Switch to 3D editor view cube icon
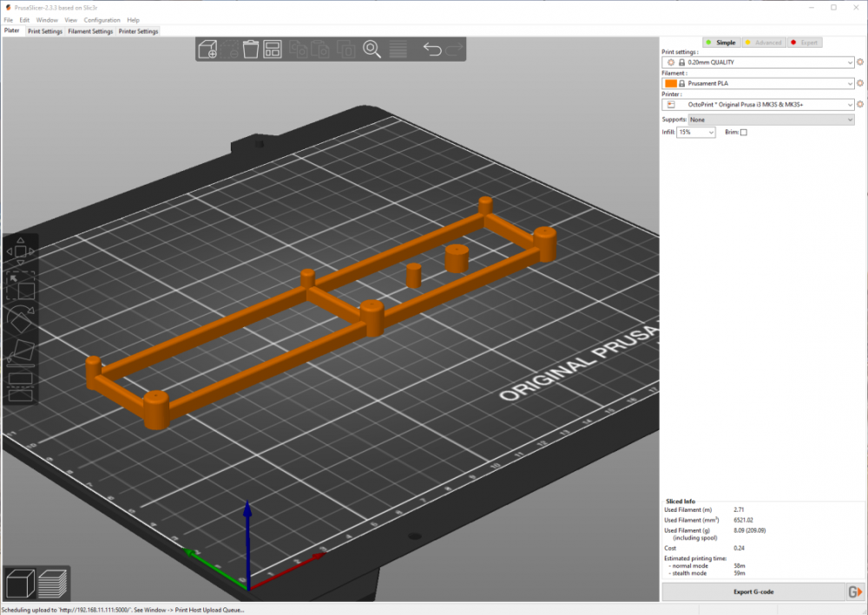 coord(21,583)
